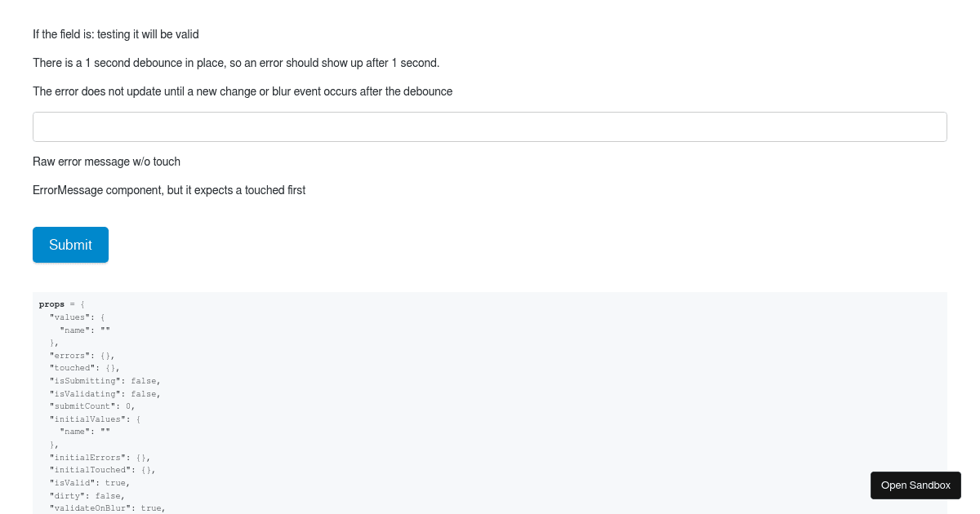The height and width of the screenshot is (514, 980).
Task: Click the 'ErrorMessage component' label text
Action: click(169, 190)
